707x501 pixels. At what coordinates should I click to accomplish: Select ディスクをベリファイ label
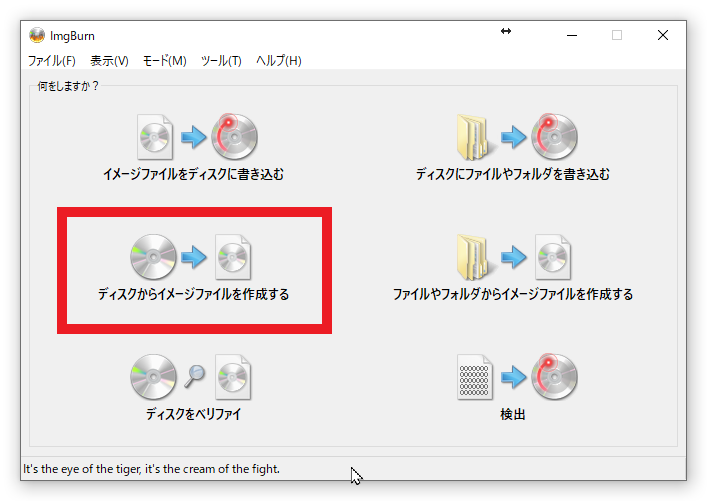point(193,414)
